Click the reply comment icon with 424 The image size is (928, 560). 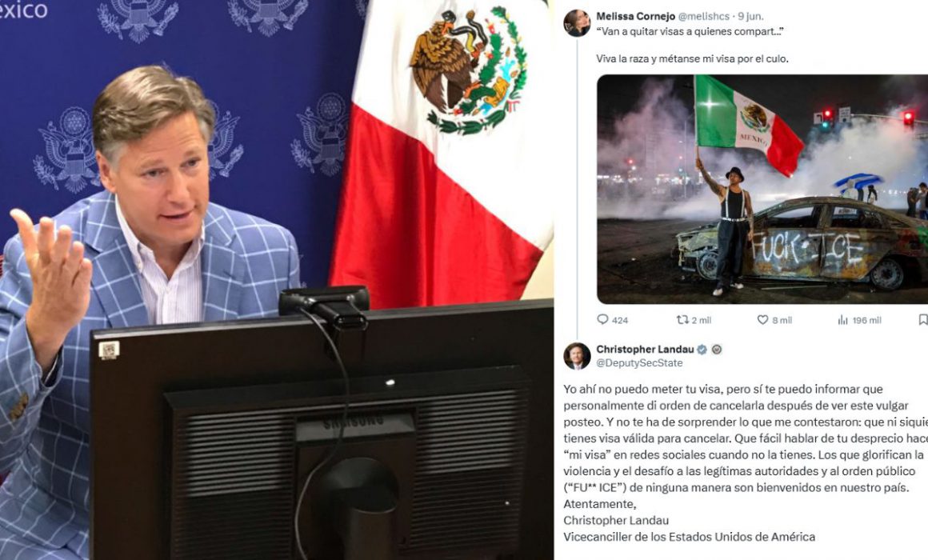(602, 320)
